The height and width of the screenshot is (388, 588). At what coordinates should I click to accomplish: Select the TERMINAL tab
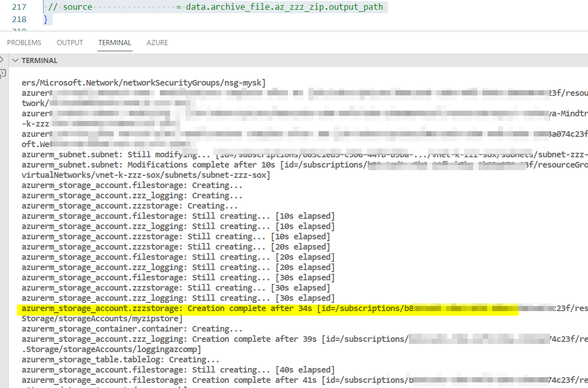[x=115, y=43]
